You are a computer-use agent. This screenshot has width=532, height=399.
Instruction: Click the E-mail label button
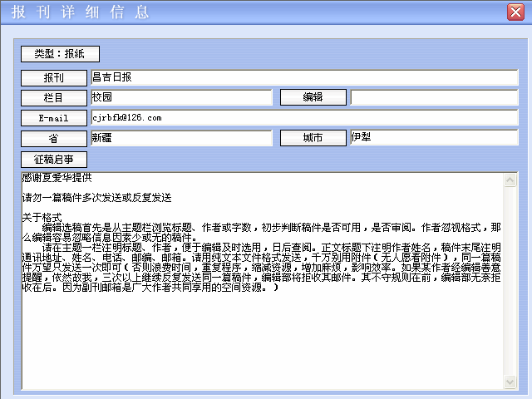(54, 118)
